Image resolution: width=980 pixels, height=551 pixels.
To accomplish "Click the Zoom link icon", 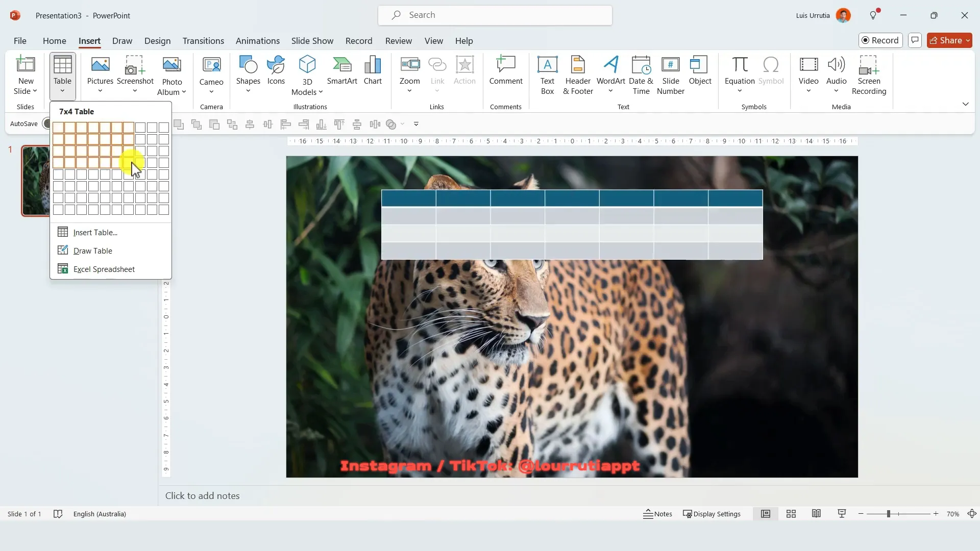I will (410, 65).
